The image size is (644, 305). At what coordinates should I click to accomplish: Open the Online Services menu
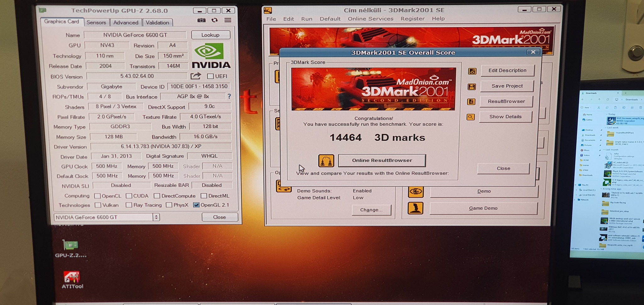tap(370, 19)
